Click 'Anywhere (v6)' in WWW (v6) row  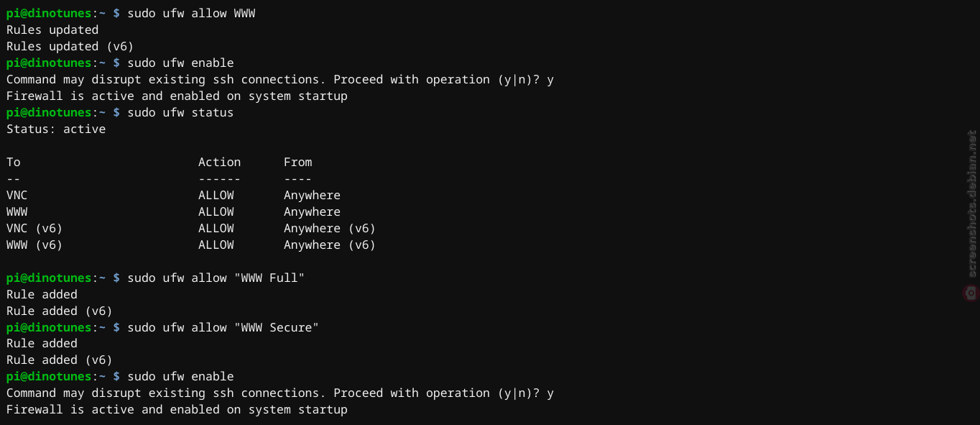330,245
